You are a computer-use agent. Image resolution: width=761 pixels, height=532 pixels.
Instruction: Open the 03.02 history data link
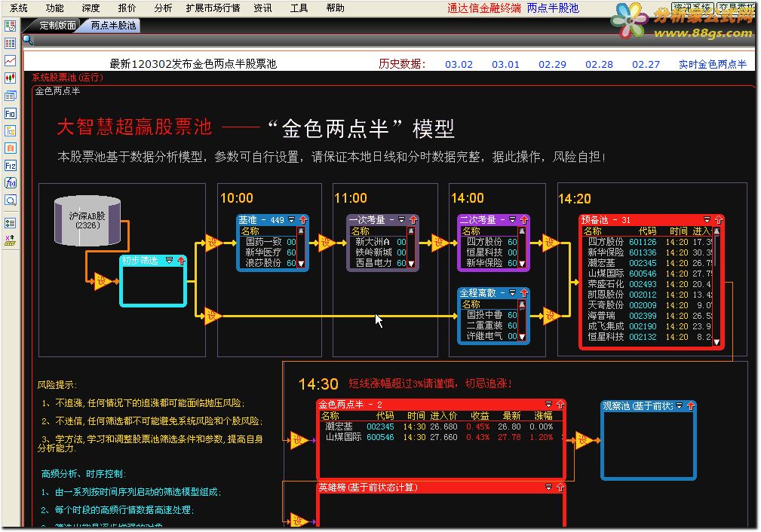click(459, 64)
